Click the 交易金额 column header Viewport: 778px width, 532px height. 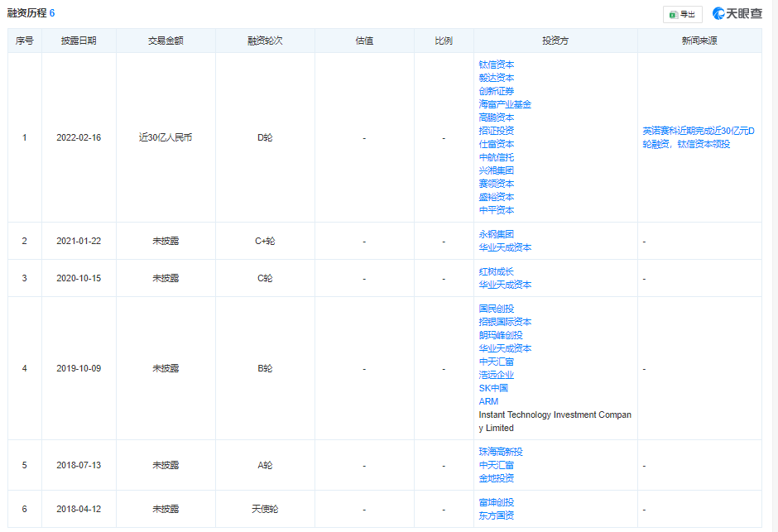[166, 41]
